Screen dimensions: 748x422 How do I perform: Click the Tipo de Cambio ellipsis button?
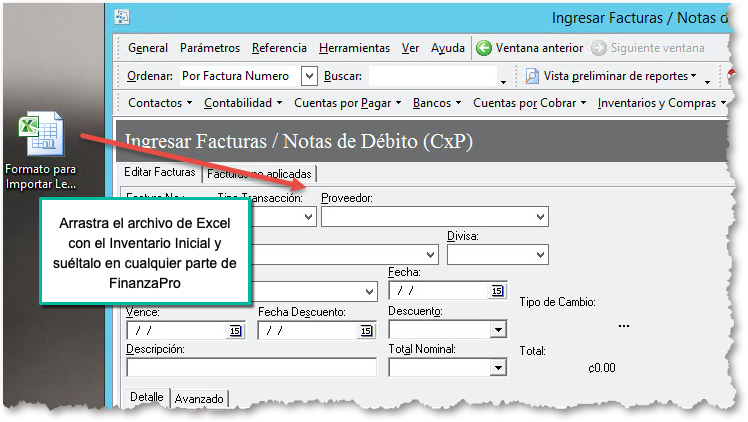(623, 326)
